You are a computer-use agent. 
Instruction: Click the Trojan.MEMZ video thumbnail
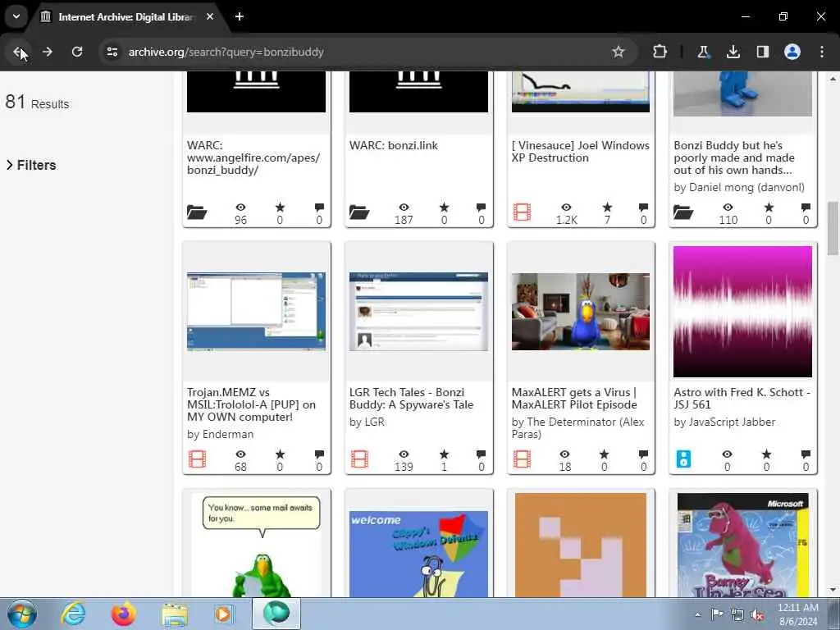(256, 311)
